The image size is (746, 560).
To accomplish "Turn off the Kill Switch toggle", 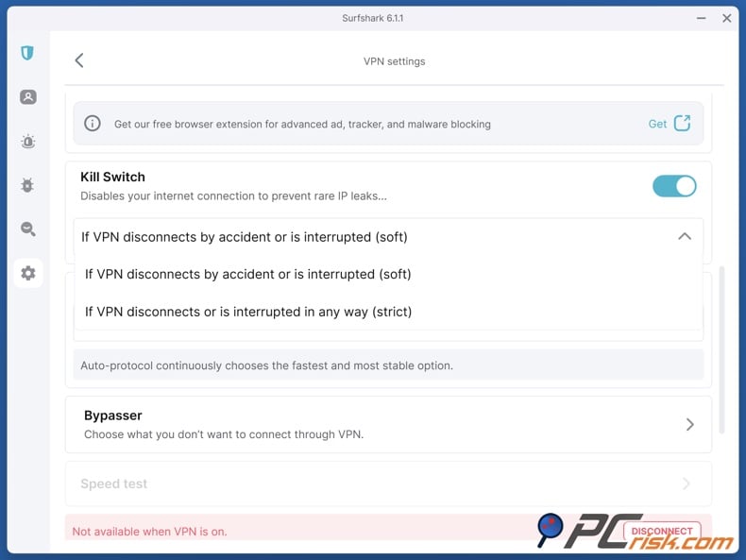I will (674, 186).
